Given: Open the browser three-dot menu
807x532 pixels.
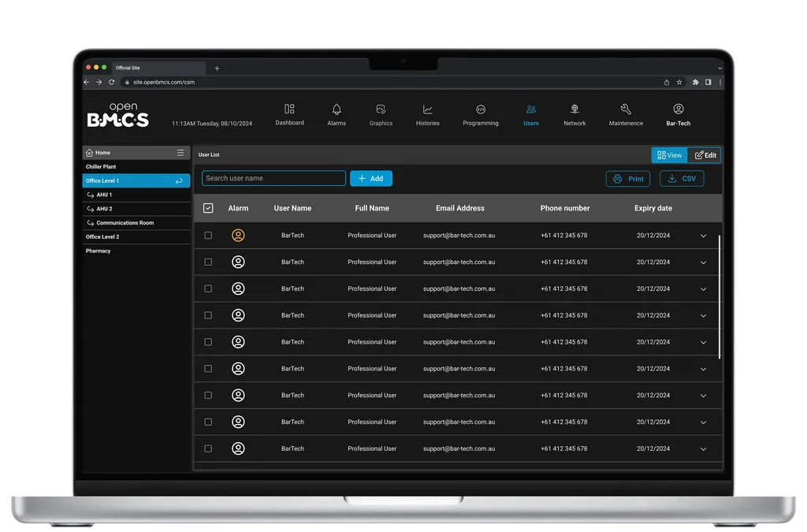Looking at the screenshot, I should [x=720, y=82].
